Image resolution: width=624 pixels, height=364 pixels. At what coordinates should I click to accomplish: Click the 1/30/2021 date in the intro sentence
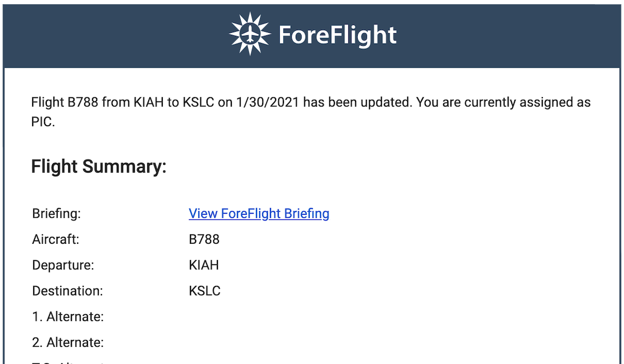point(267,102)
